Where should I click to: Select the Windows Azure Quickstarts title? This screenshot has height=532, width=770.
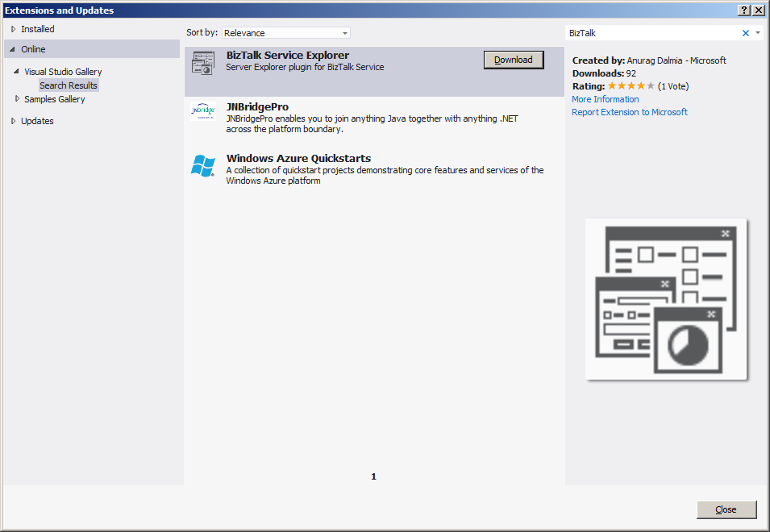pos(298,159)
